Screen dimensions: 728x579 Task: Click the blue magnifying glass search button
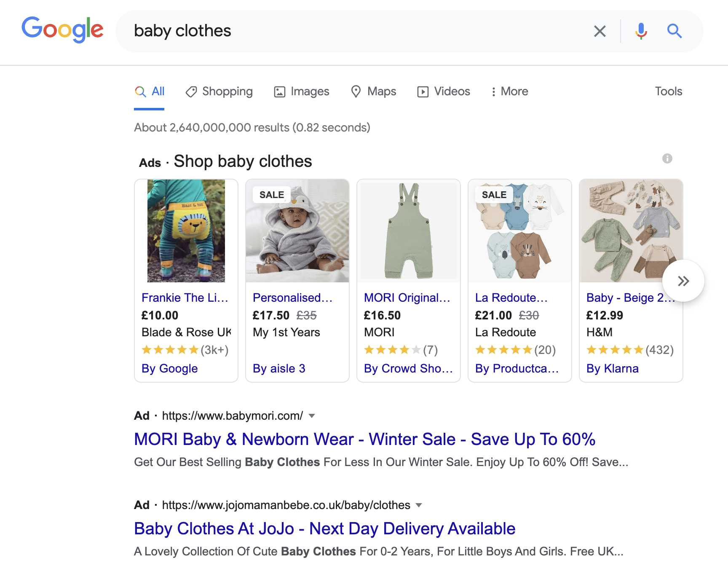(674, 31)
